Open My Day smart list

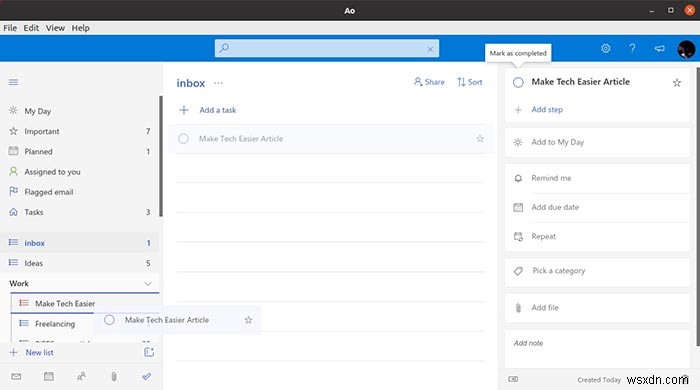point(80,111)
